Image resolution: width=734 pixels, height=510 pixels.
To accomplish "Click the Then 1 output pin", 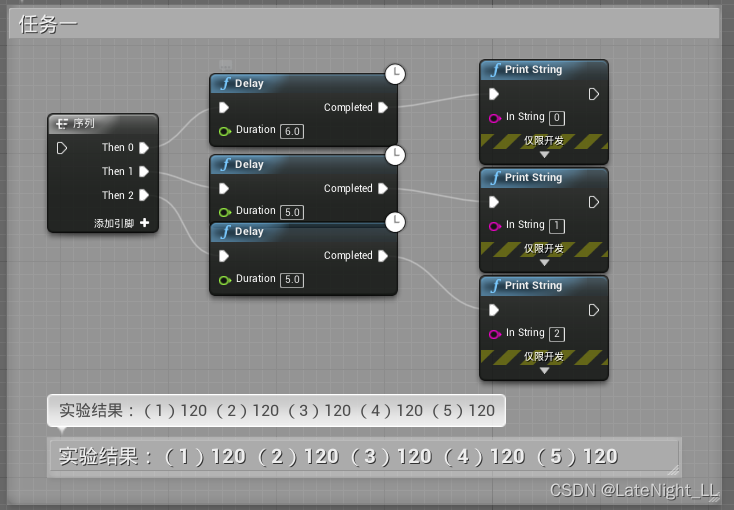I will 144,171.
